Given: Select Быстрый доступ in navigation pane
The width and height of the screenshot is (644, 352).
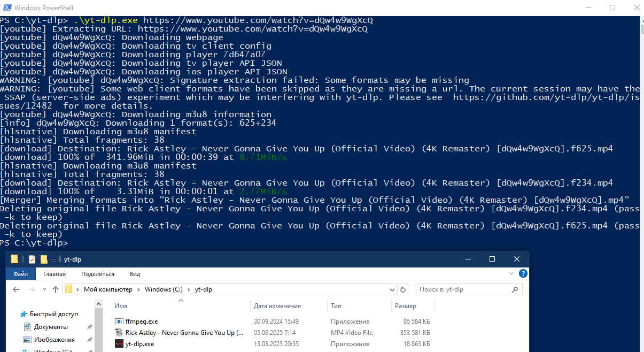Looking at the screenshot, I should (54, 314).
